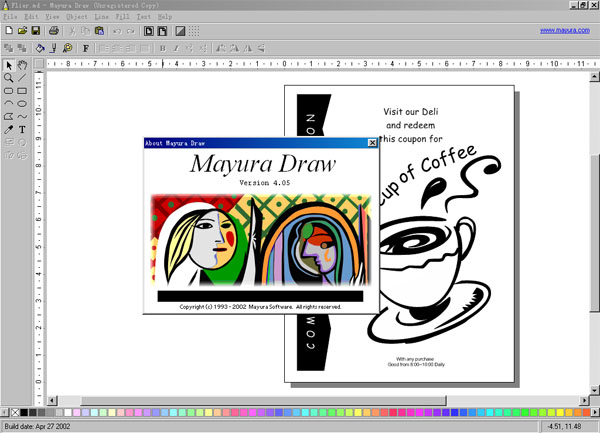The image size is (600, 433).
Task: Create a new document with the New icon
Action: (9, 31)
